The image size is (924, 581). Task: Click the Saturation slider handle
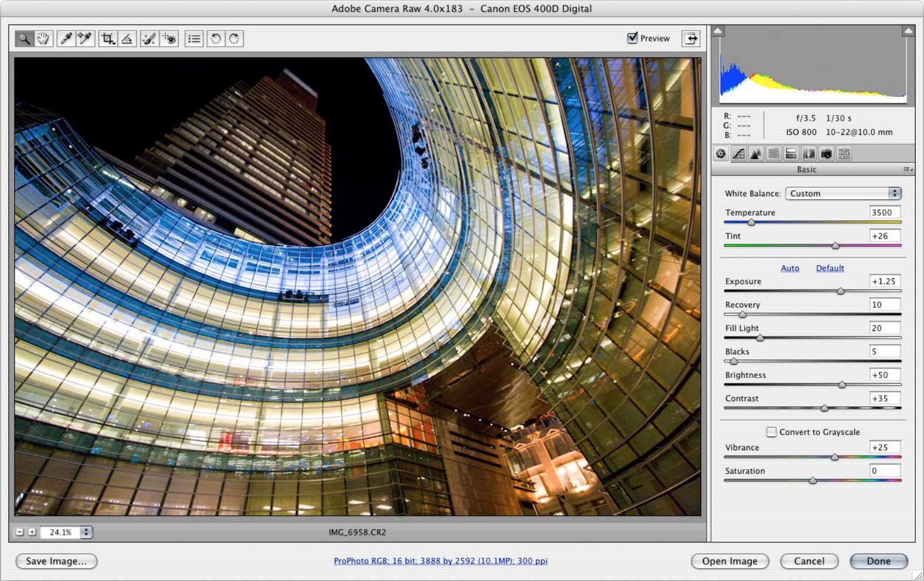pos(813,481)
